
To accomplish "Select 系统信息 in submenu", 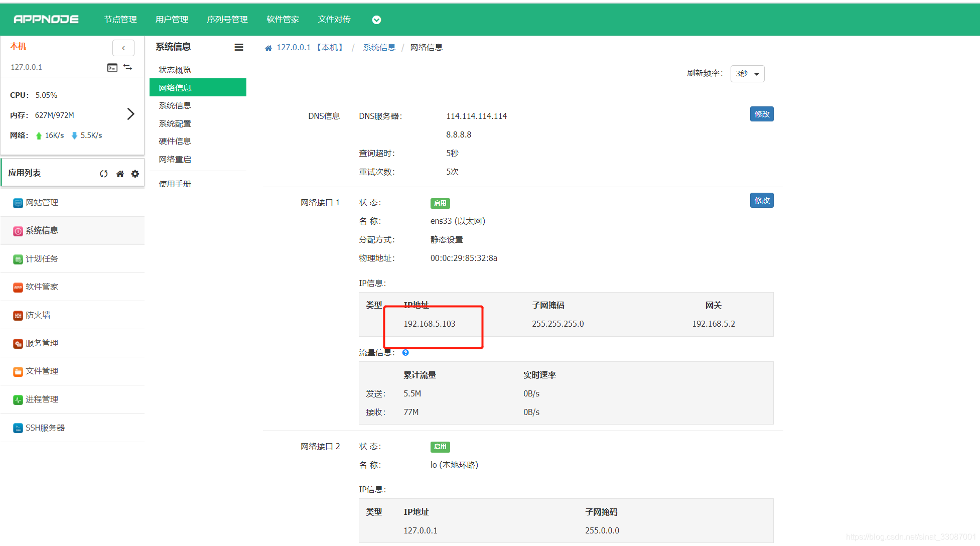I will point(175,105).
